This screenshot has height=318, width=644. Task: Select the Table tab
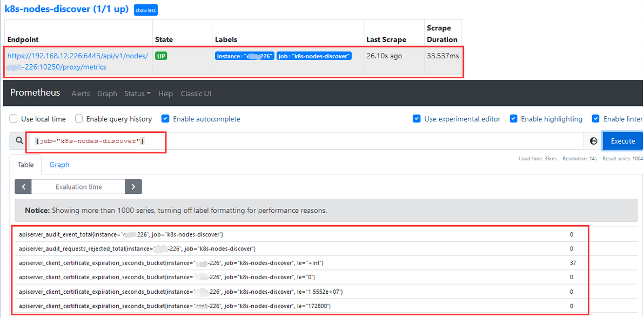point(25,165)
